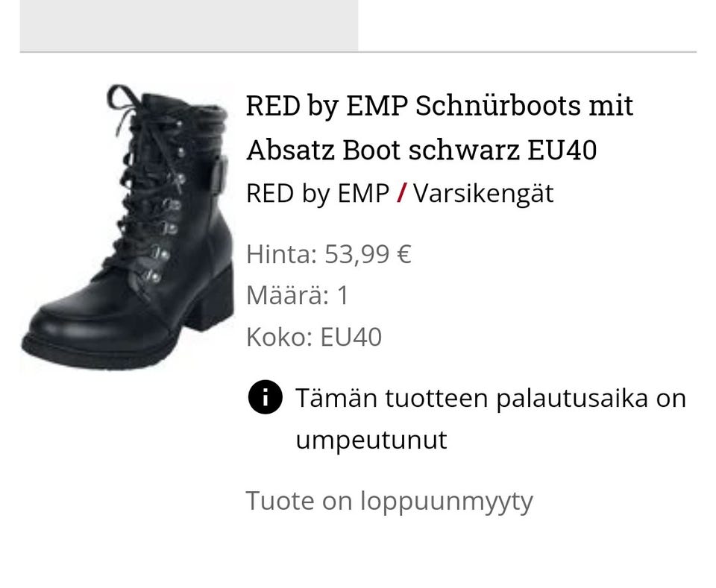Click the horizontal divider line above product
Viewport: 716px width, 588px height.
[358, 52]
